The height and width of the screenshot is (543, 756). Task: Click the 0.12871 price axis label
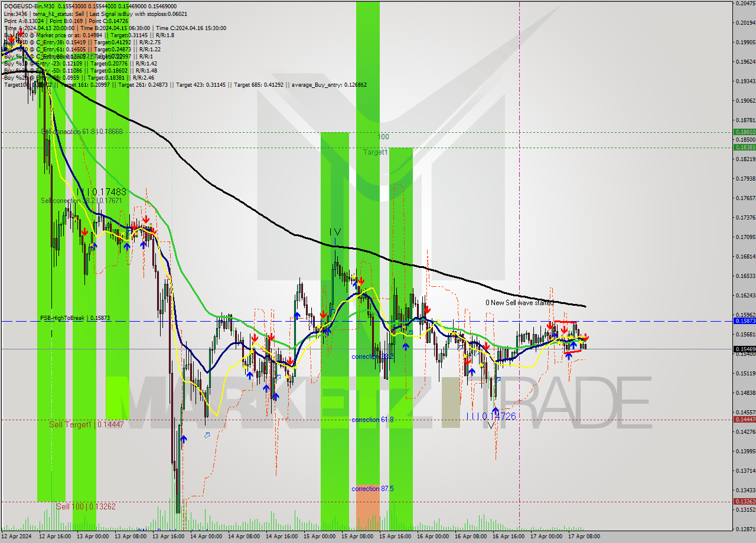pos(745,529)
